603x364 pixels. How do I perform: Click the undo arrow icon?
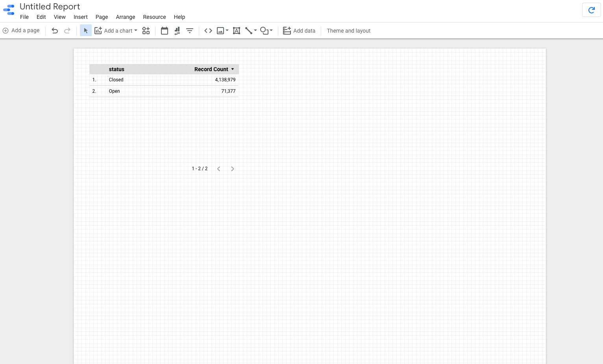pos(55,31)
